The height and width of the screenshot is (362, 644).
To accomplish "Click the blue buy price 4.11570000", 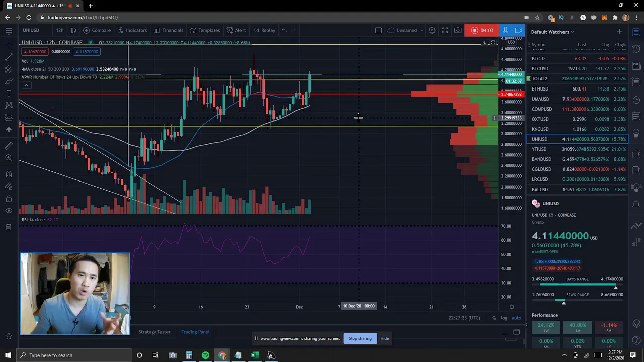I will (87, 52).
